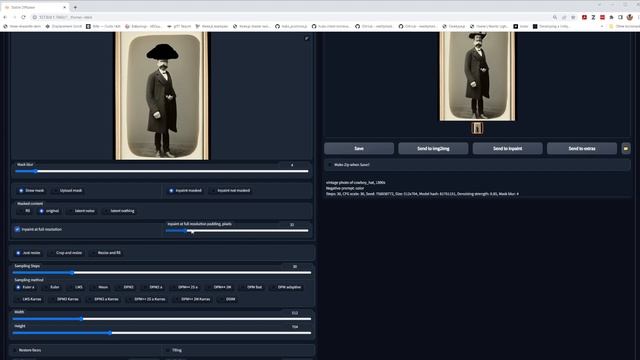This screenshot has height=360, width=640.
Task: Click the browser profile avatar icon
Action: coord(630,17)
